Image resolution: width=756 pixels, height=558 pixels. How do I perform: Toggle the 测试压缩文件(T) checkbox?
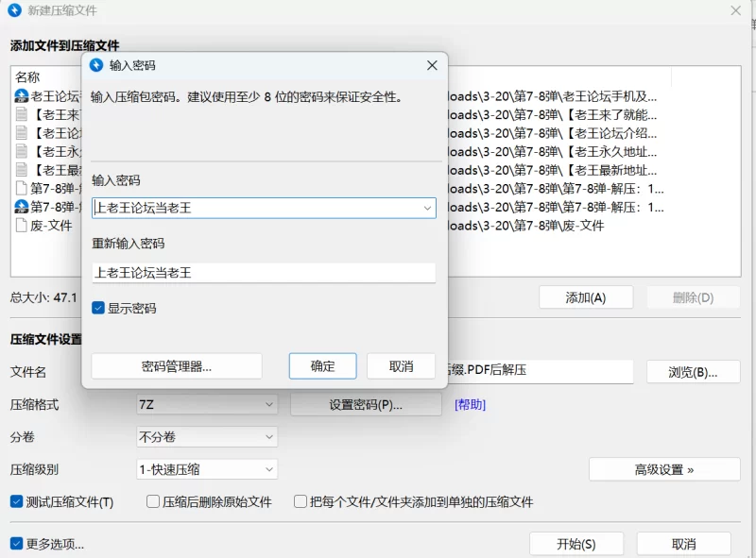[16, 502]
